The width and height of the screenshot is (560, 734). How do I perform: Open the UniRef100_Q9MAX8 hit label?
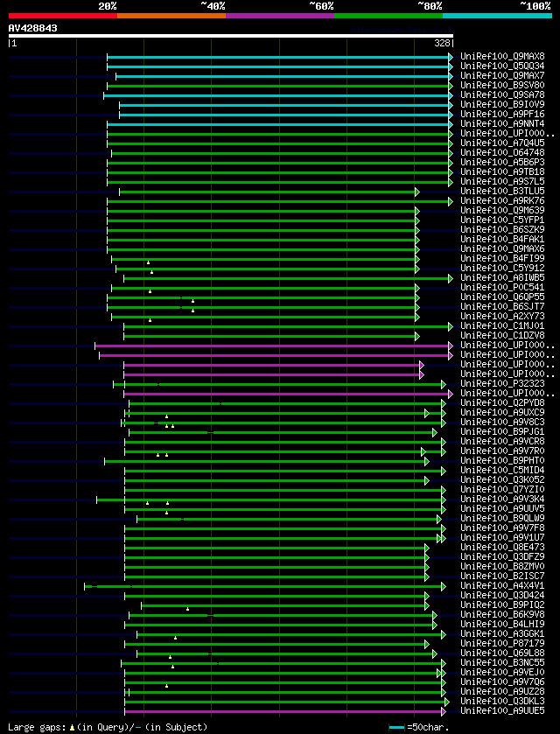[502, 57]
